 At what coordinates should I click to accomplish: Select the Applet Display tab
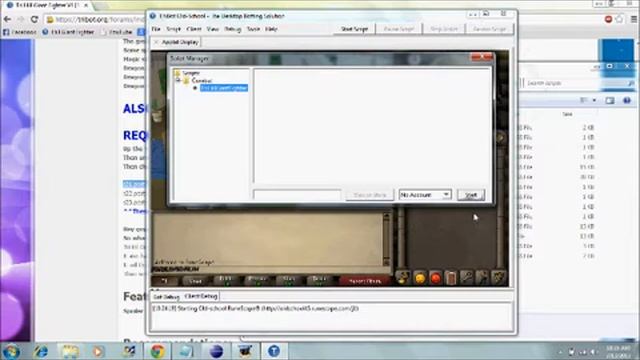[x=180, y=42]
